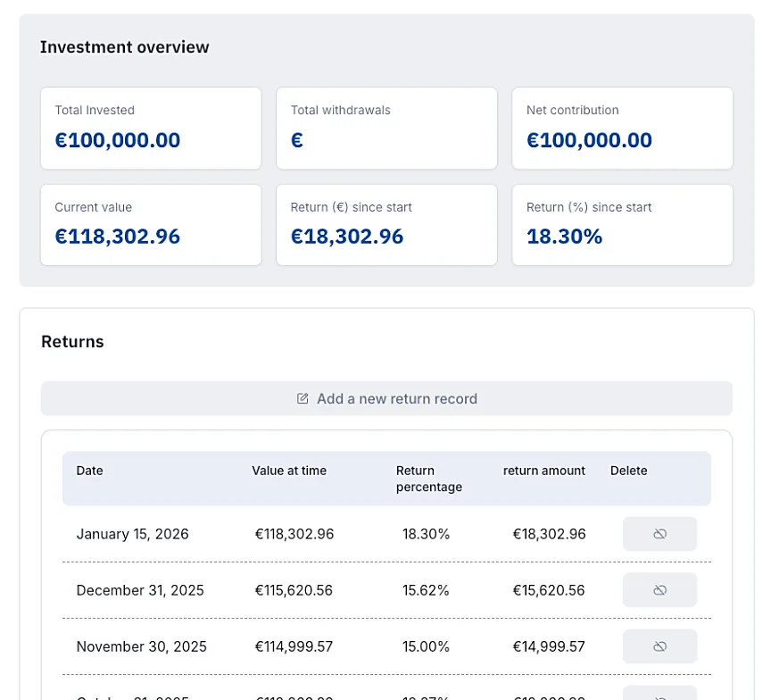This screenshot has height=700, width=771.
Task: Click the Value at time column header
Action: click(x=289, y=471)
